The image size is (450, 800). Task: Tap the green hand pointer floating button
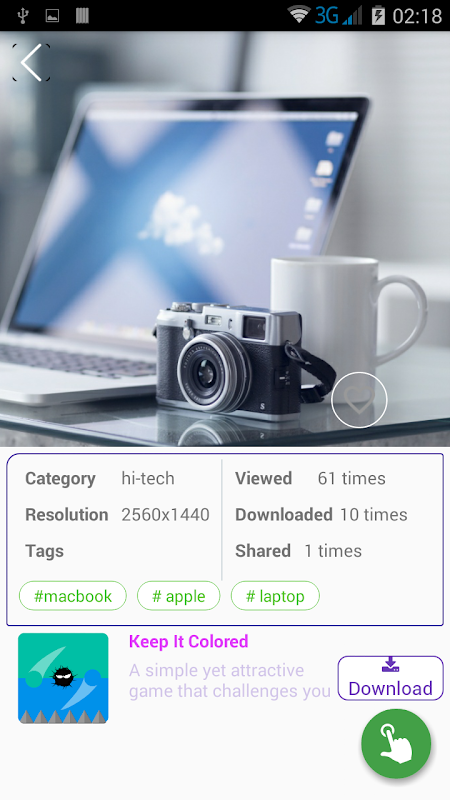[396, 743]
